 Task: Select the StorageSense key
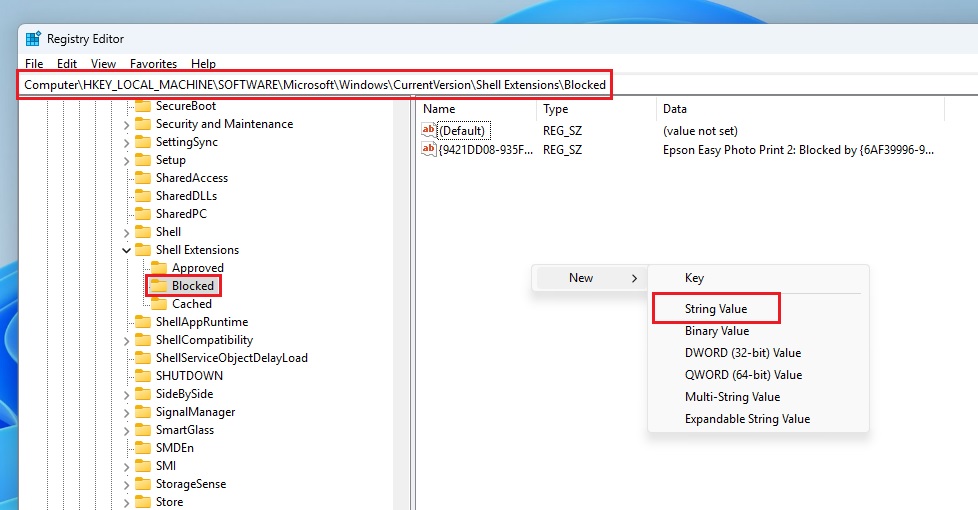[191, 484]
